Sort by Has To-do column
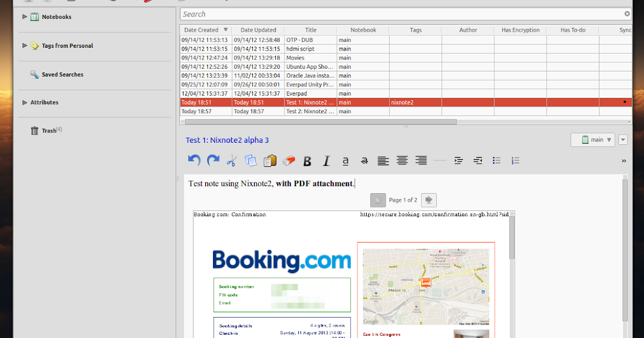 coord(573,30)
